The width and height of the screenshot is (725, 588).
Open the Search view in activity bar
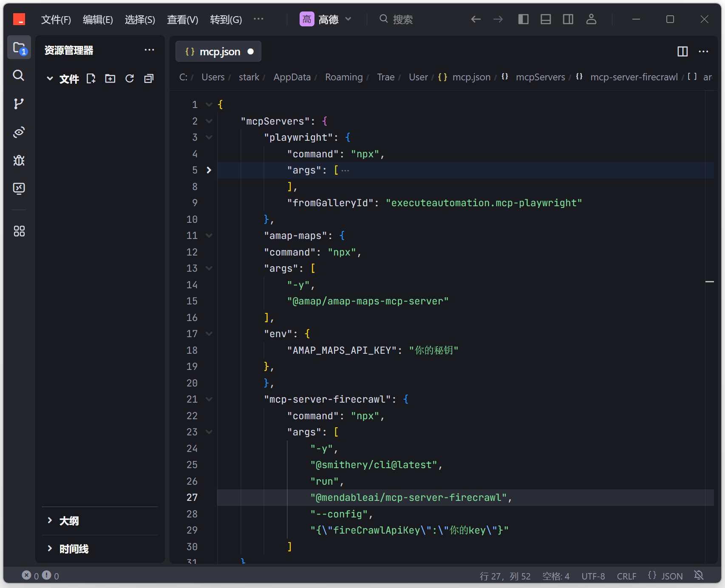click(x=18, y=76)
